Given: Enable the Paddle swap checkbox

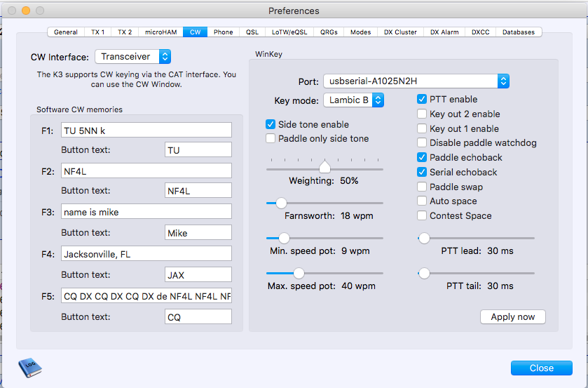Looking at the screenshot, I should (x=422, y=187).
